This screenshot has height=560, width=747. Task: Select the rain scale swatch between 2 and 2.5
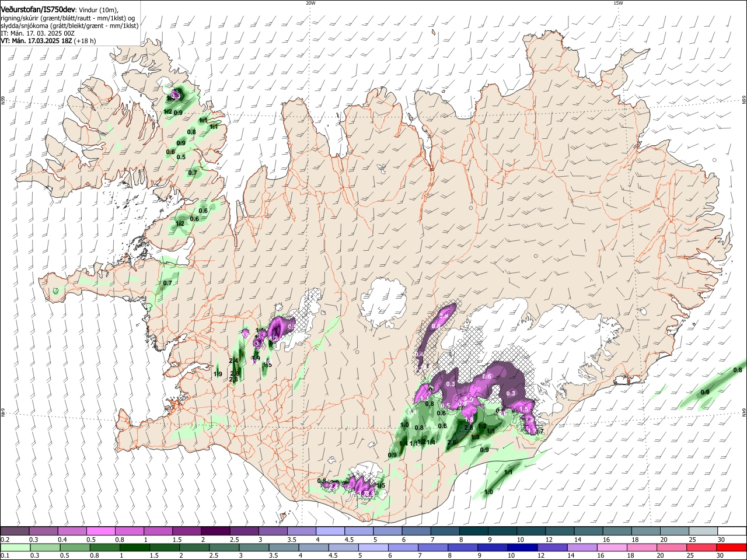[195, 547]
